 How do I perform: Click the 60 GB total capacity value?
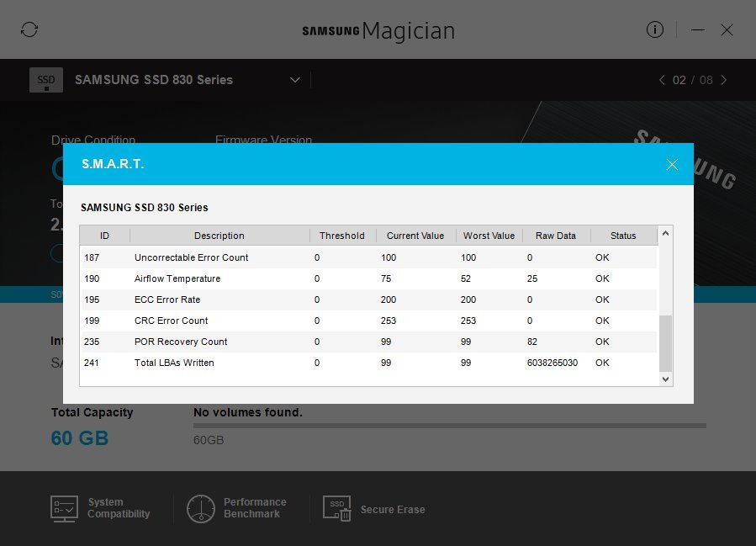tap(80, 438)
